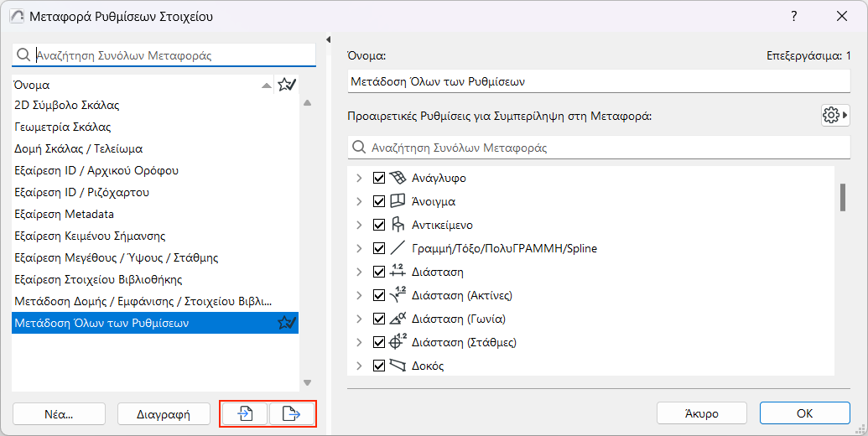
Task: Click the Νέα... button
Action: click(x=59, y=413)
